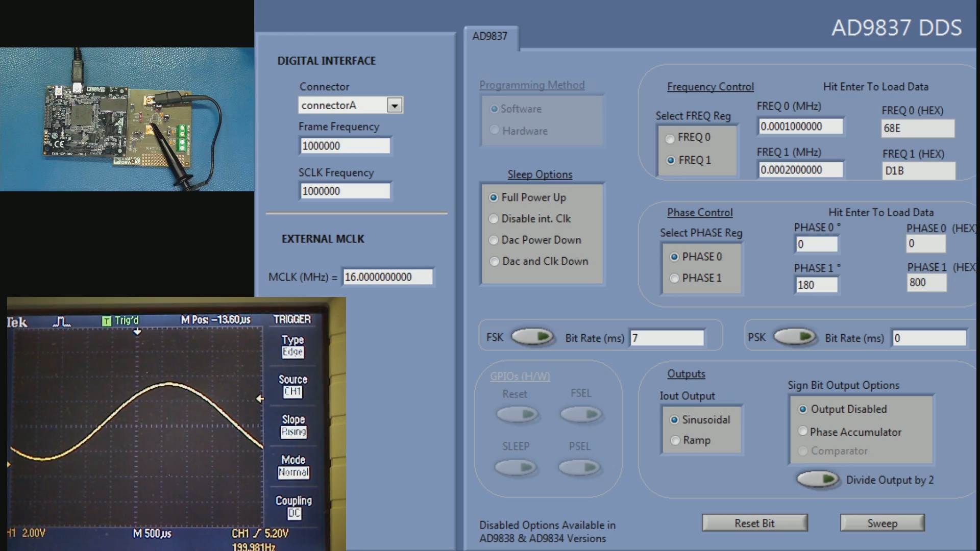Toggle the PSEL GPIO switch
980x551 pixels.
(580, 467)
